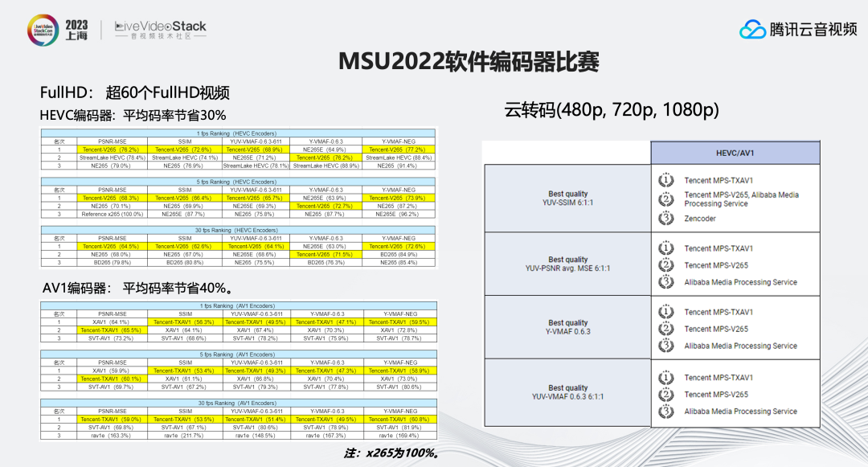This screenshot has width=868, height=467.
Task: Click the BD265 (79.8%) cell
Action: pyautogui.click(x=113, y=263)
